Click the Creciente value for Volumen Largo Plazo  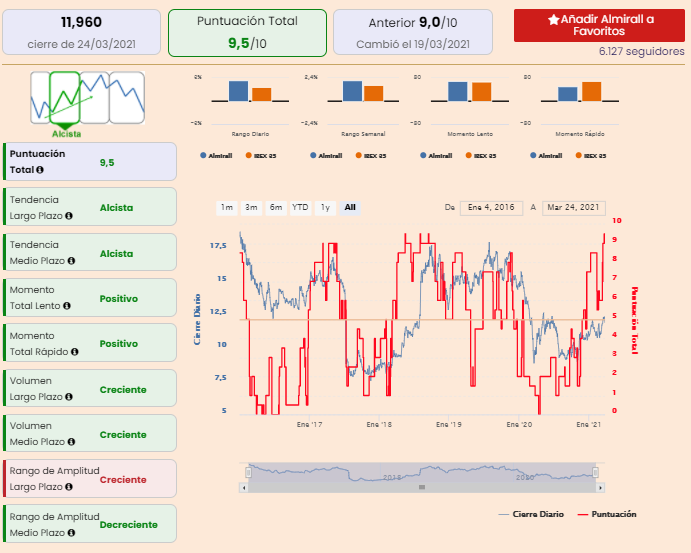[x=123, y=390]
